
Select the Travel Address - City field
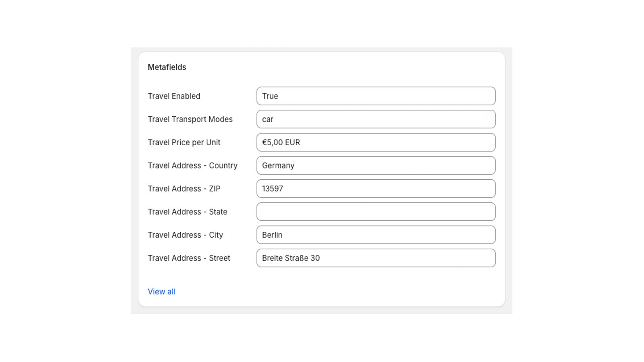pos(376,234)
